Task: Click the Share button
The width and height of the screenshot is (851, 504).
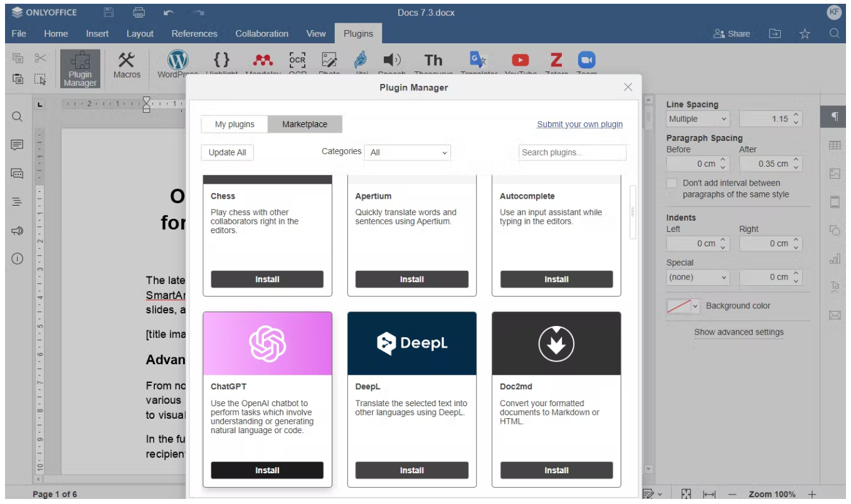Action: [x=731, y=34]
